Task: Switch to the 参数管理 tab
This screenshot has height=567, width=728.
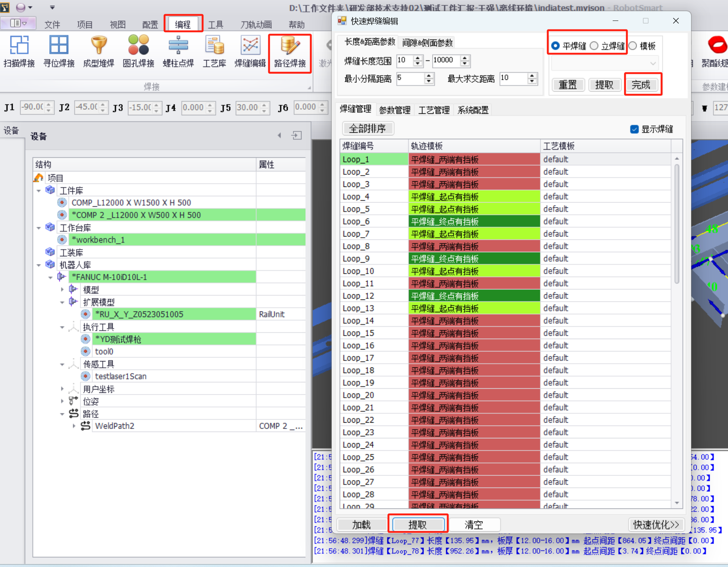Action: click(x=394, y=110)
